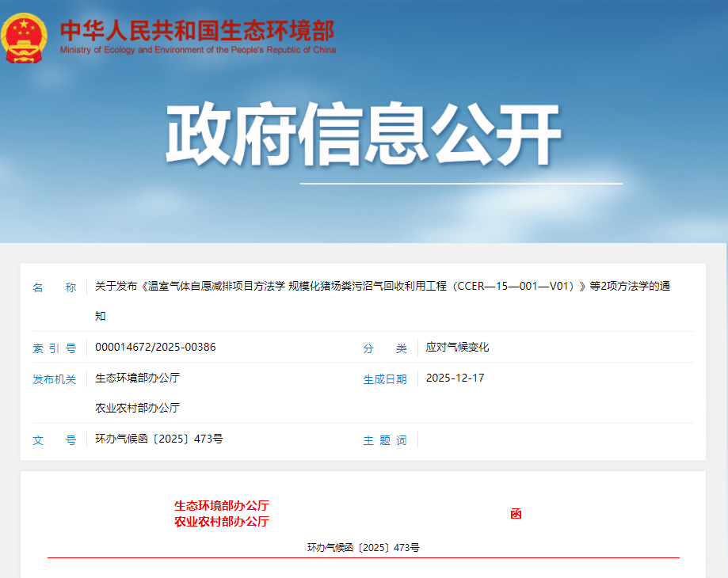Click the '生成日期' field label
The image size is (728, 578).
tap(385, 378)
